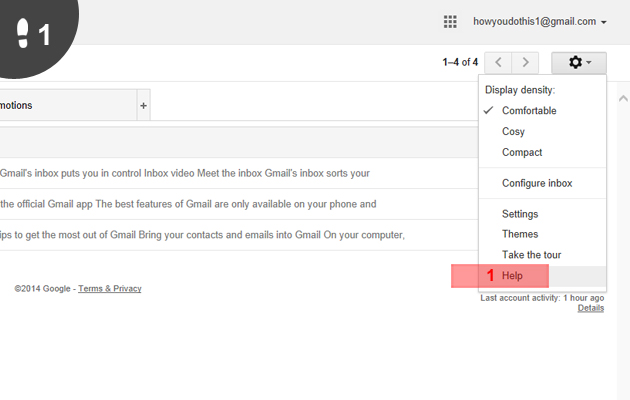Open email about tips to get the most out of Gmail
This screenshot has width=630, height=400.
click(239, 235)
